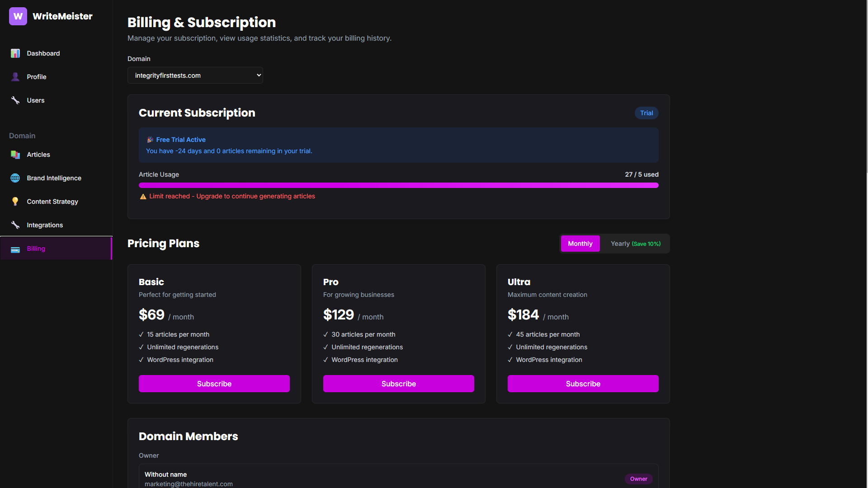Click the Profile person icon

tap(15, 77)
